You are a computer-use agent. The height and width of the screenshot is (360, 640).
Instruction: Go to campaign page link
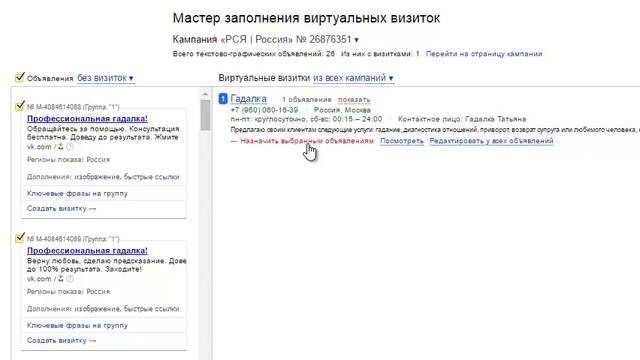coord(484,54)
